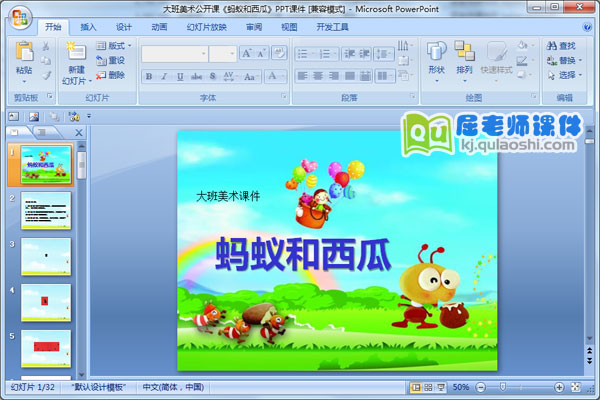Click the Cut scissors icon

46,46
